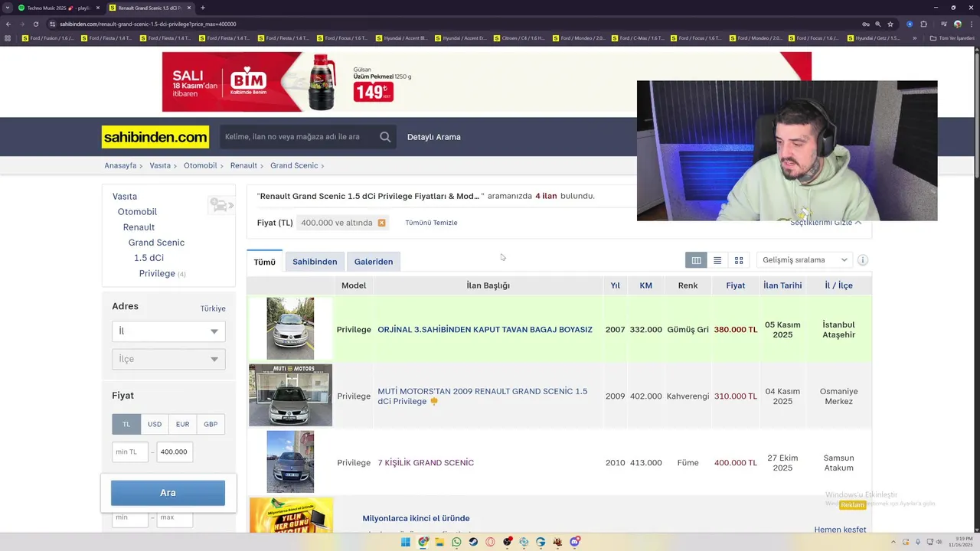Click Tümünü Temizle to clear filters
Image resolution: width=980 pixels, height=551 pixels.
pos(431,223)
